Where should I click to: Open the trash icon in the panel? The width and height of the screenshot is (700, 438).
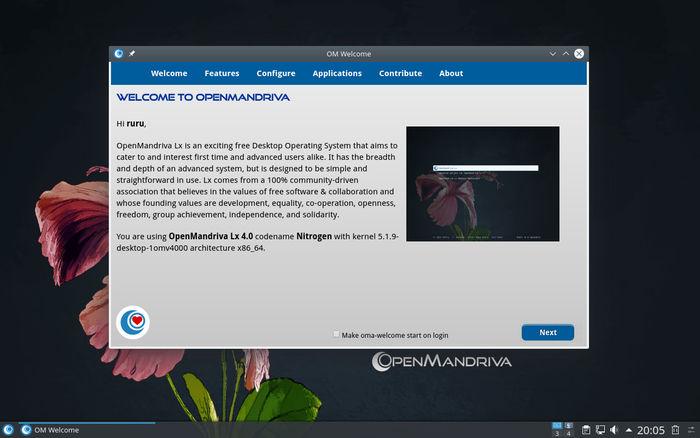(x=673, y=430)
